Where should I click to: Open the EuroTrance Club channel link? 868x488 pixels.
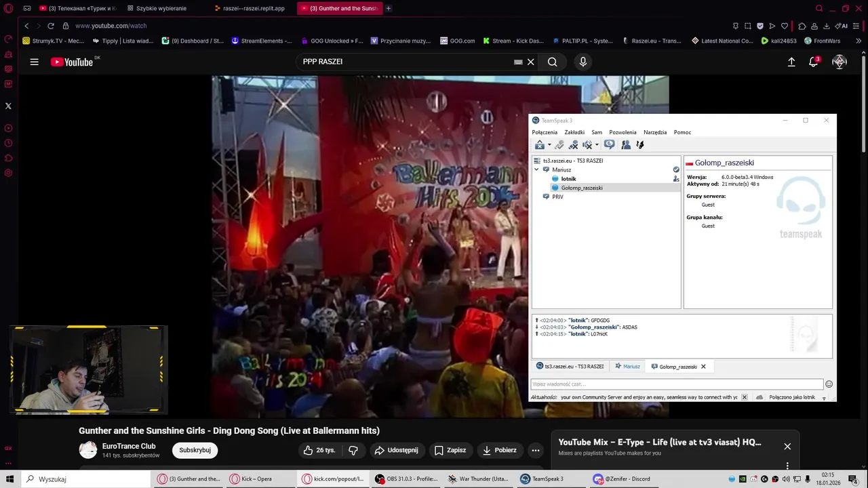pyautogui.click(x=129, y=446)
